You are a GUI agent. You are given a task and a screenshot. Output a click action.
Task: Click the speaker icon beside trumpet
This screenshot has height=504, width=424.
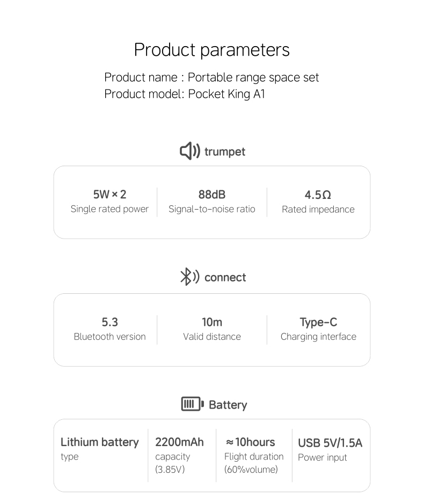[190, 151]
